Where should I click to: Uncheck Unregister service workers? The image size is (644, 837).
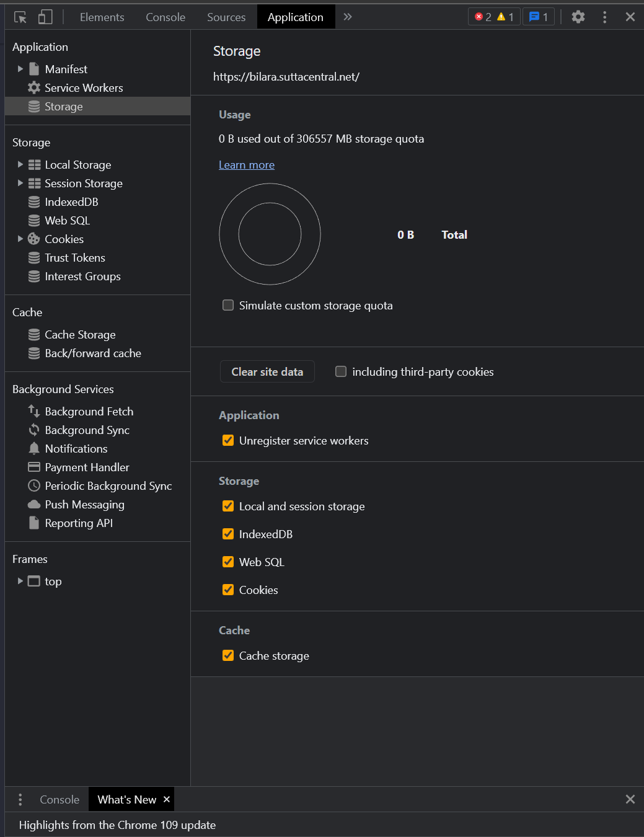228,440
